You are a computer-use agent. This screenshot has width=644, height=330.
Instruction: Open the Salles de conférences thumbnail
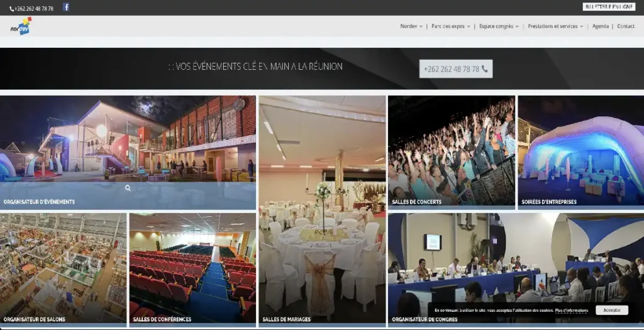click(192, 268)
